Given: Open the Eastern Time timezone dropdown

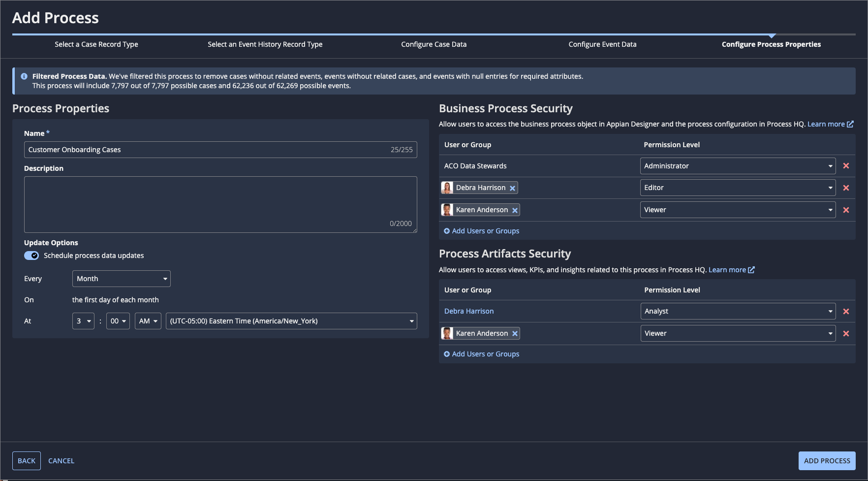Looking at the screenshot, I should pos(291,321).
